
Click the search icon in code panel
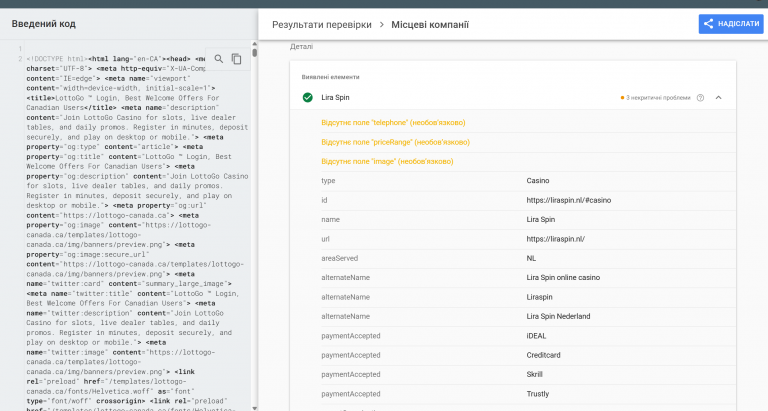[x=219, y=59]
